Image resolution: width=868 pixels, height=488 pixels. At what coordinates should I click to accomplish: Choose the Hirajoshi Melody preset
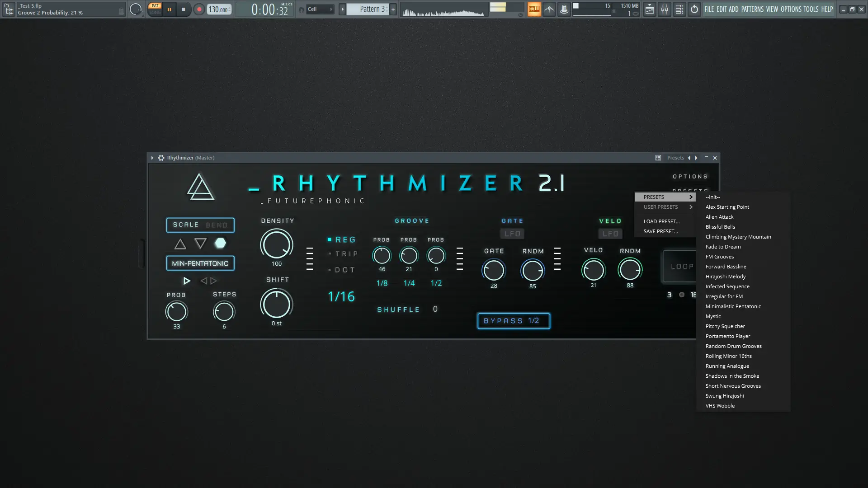tap(725, 277)
